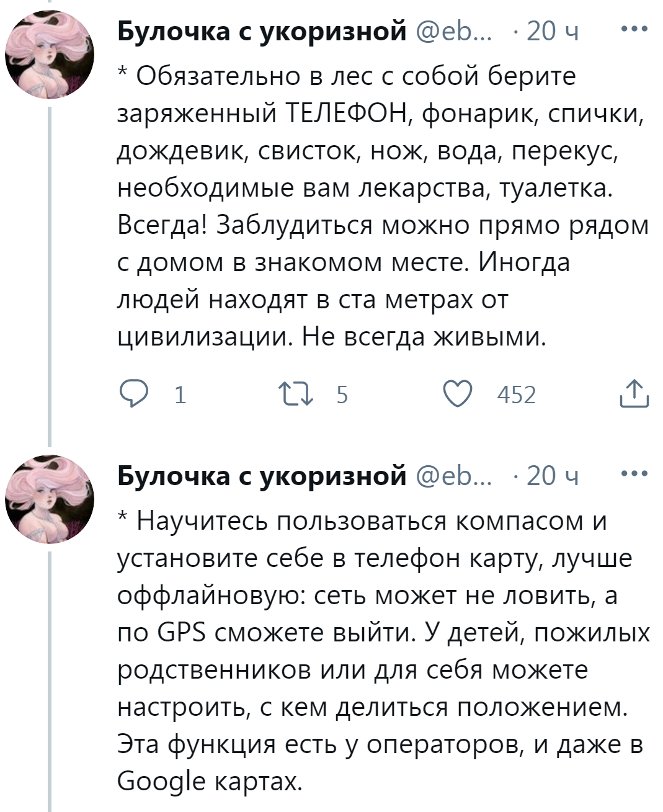Click the @eb… handle on second tweet
The height and width of the screenshot is (812, 663).
pyautogui.click(x=452, y=475)
